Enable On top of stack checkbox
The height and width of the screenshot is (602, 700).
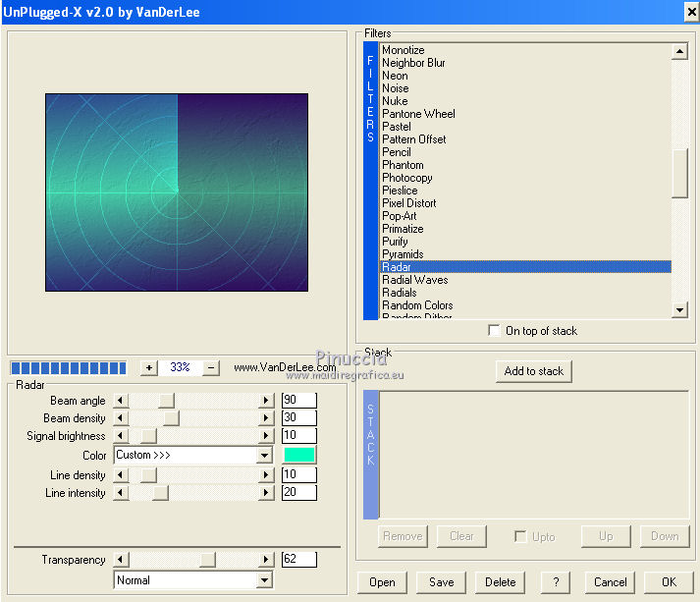[x=494, y=331]
